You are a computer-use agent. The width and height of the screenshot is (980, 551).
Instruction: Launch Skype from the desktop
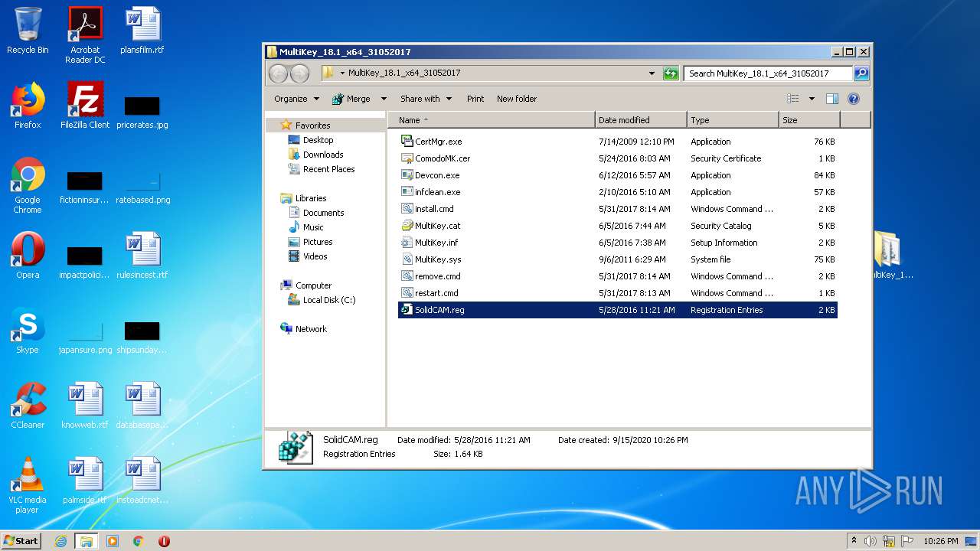(28, 331)
